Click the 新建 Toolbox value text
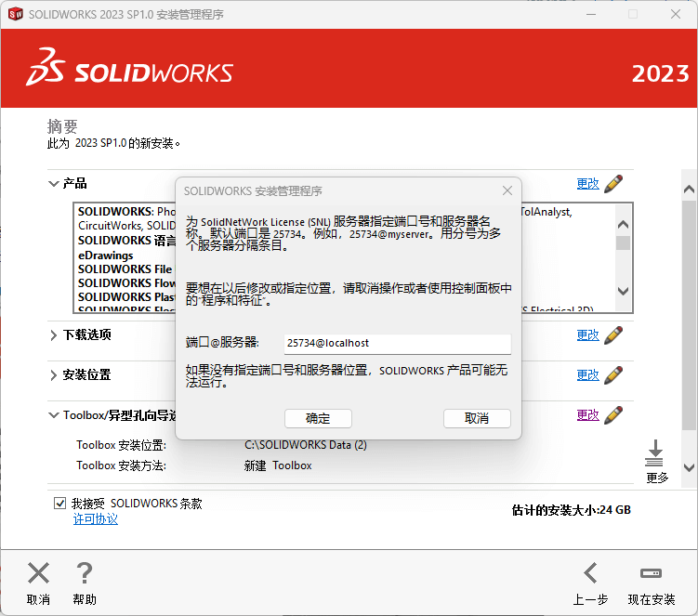This screenshot has height=616, width=698. (278, 465)
